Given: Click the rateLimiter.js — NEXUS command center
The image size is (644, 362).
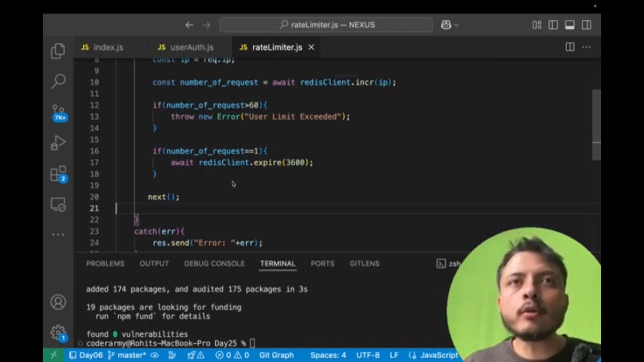Looking at the screenshot, I should coord(326,25).
